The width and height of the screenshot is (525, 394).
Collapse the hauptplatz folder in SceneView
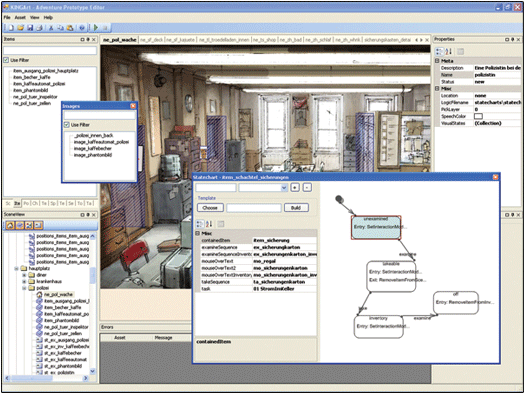(x=16, y=268)
